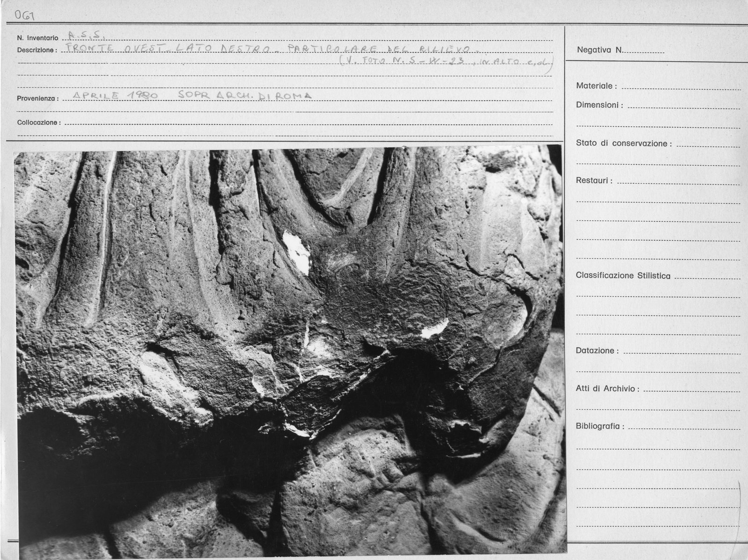Click the 'Negativa N.' field
Screen dimensions: 748x560
tap(621, 50)
